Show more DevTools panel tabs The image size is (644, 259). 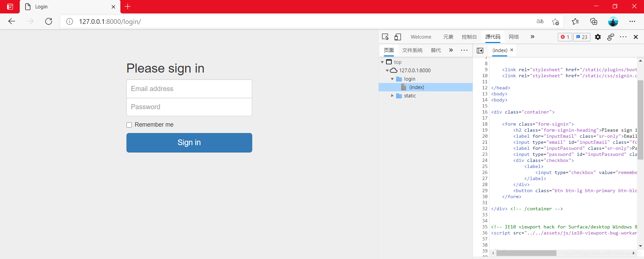click(532, 37)
